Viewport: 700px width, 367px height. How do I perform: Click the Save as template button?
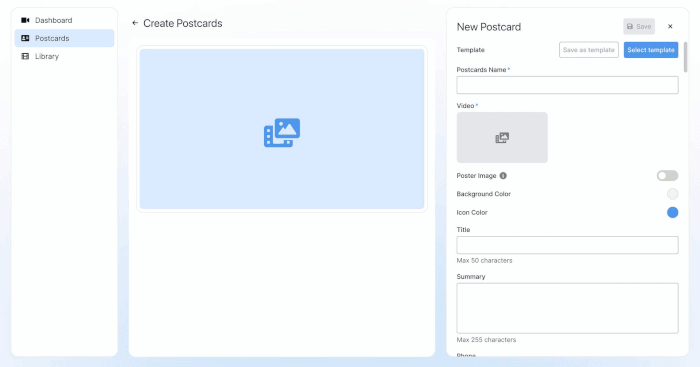tap(588, 50)
